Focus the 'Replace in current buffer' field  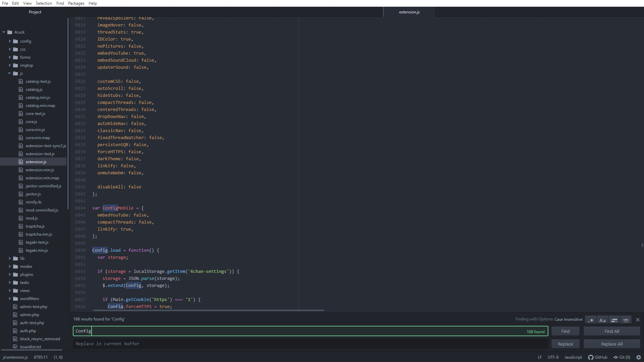coord(311,344)
